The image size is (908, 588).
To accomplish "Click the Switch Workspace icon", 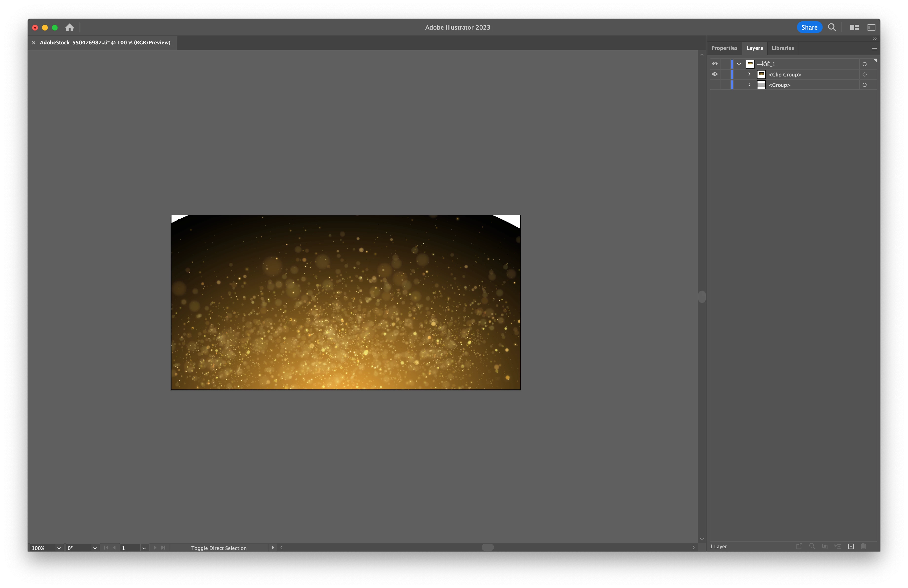I will click(871, 27).
